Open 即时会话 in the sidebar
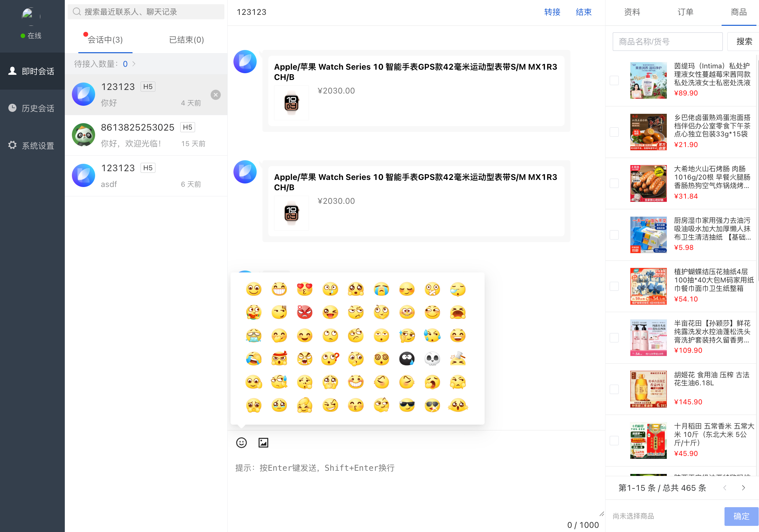Screen dimensions: 759x532 point(32,71)
